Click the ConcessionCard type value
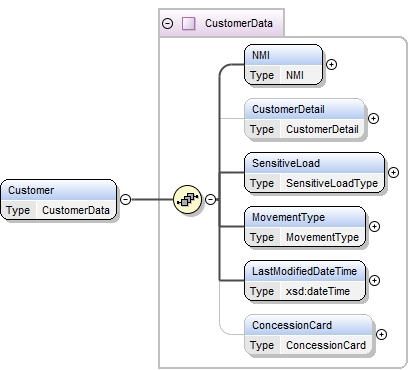This screenshot has width=409, height=370. 326,345
